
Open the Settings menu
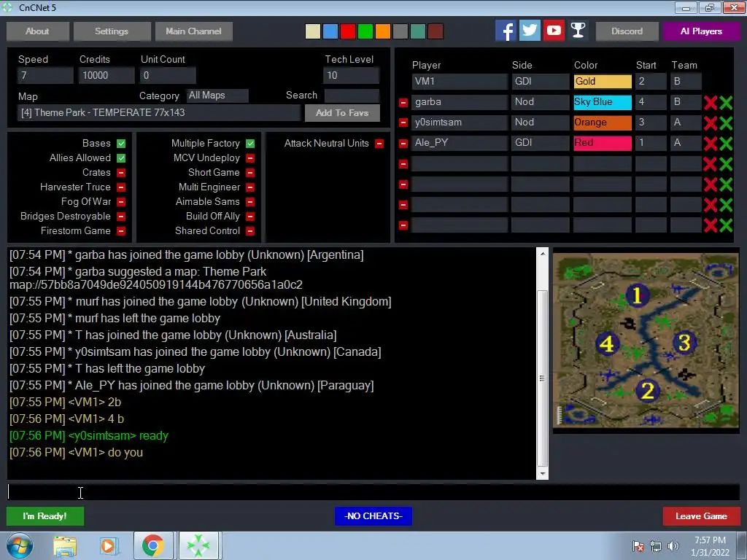point(112,31)
